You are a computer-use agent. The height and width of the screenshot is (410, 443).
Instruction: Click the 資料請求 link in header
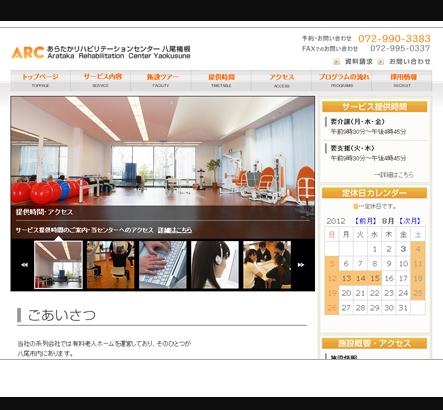[359, 62]
